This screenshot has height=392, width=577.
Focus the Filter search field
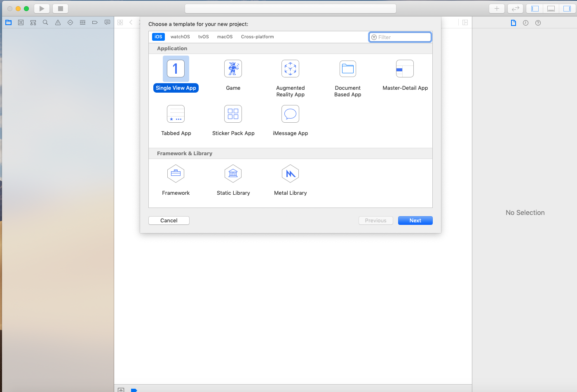point(400,37)
